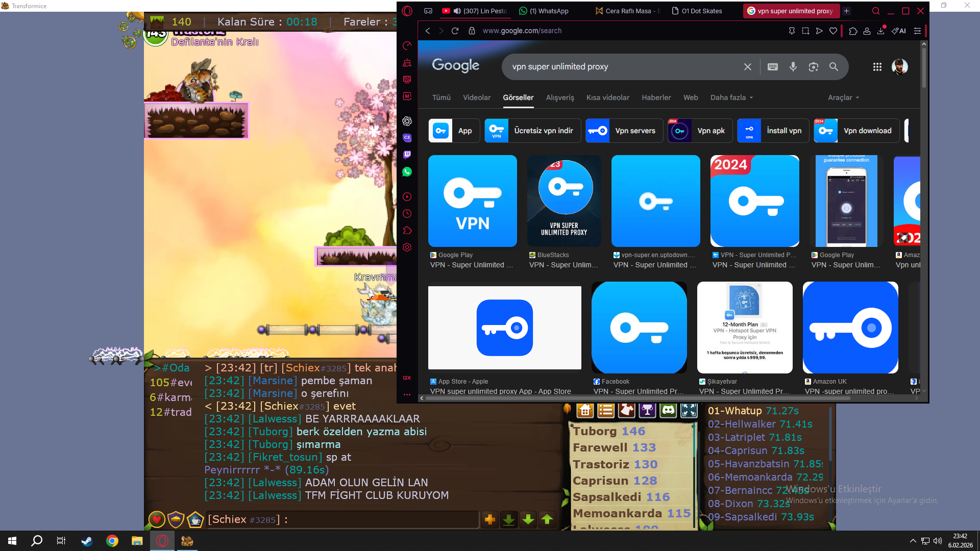Click the Google search text box

pos(623,67)
